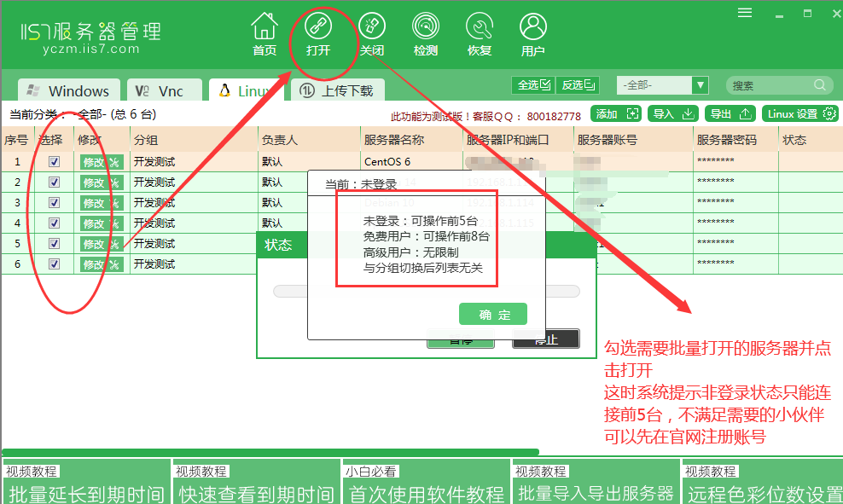Toggle the checkbox on row 4
843x504 pixels.
point(54,223)
